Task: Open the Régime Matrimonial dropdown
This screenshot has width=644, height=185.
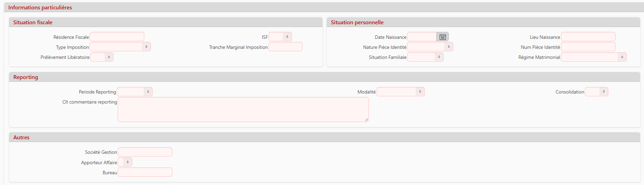Action: (622, 57)
